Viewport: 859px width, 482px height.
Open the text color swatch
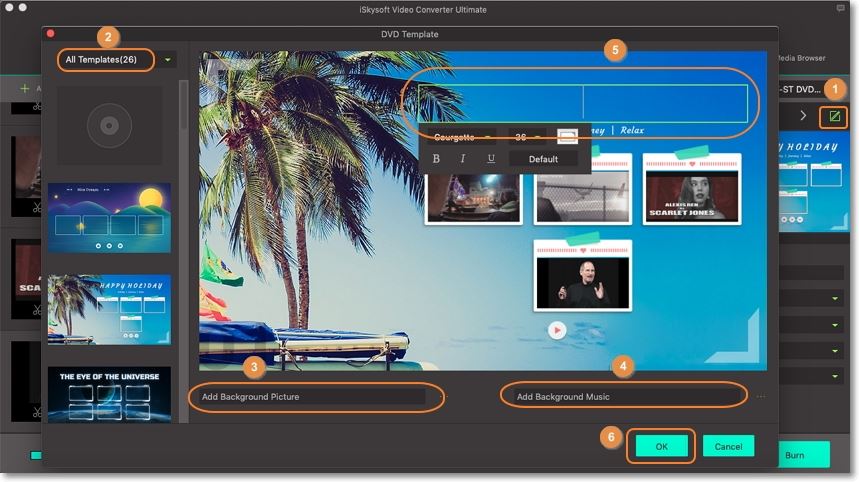point(567,137)
